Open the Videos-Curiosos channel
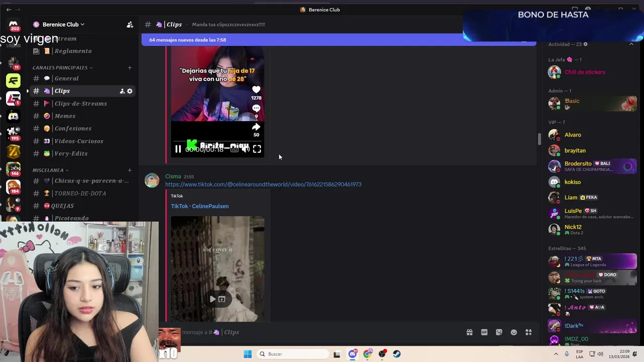 (80, 141)
